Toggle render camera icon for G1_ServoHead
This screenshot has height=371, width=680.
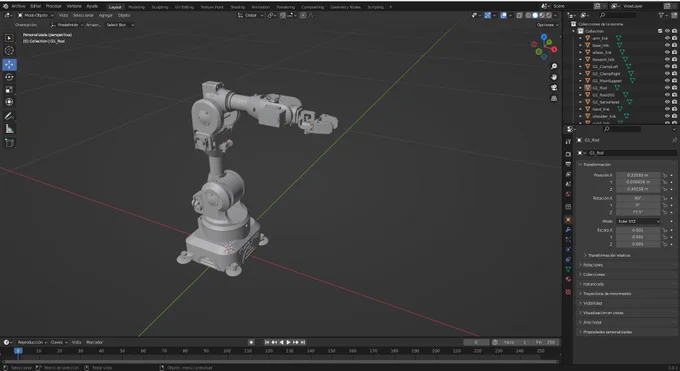pyautogui.click(x=674, y=102)
